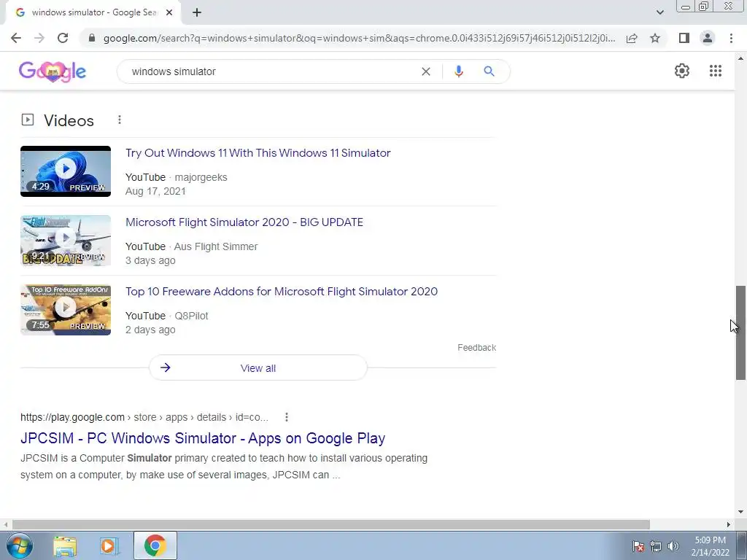Close the windows simulator tab
Image resolution: width=747 pixels, height=560 pixels.
pyautogui.click(x=169, y=12)
